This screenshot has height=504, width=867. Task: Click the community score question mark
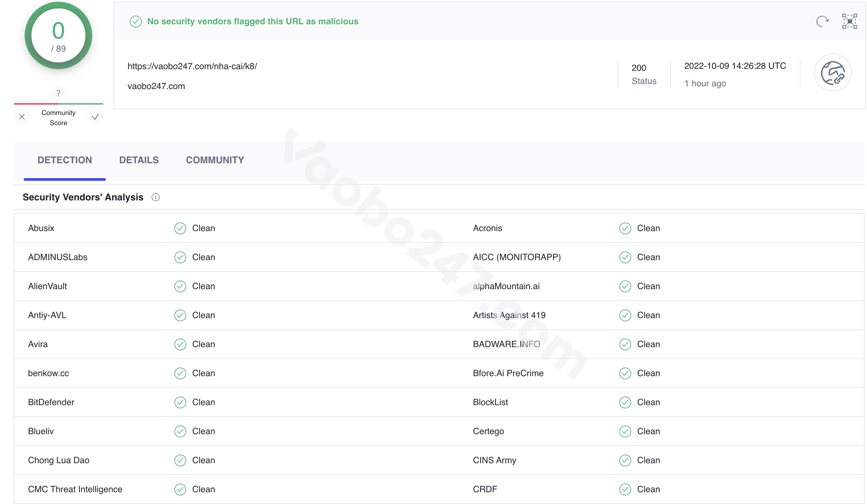[58, 93]
